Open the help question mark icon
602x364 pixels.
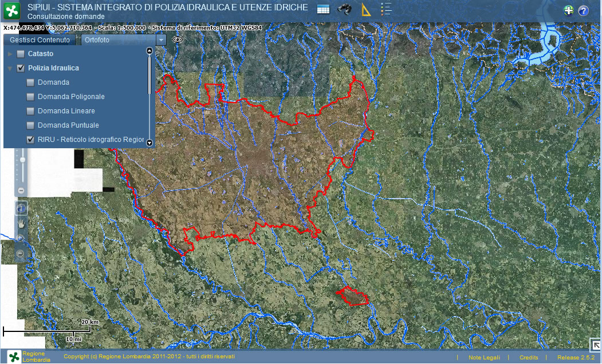tap(583, 11)
